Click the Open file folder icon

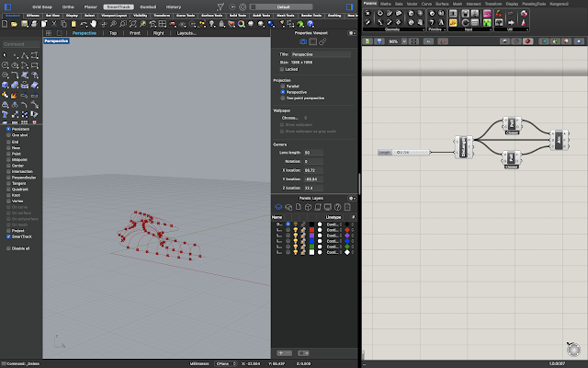(15, 24)
